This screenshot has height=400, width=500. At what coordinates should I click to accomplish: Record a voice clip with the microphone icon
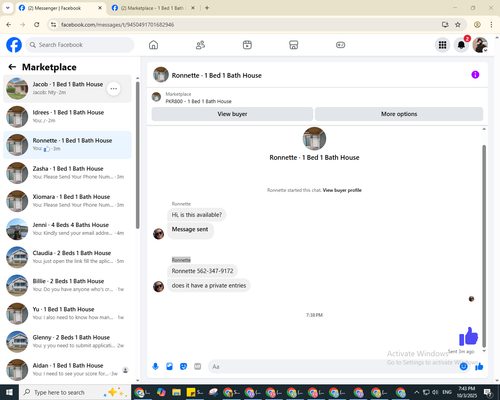tap(155, 367)
